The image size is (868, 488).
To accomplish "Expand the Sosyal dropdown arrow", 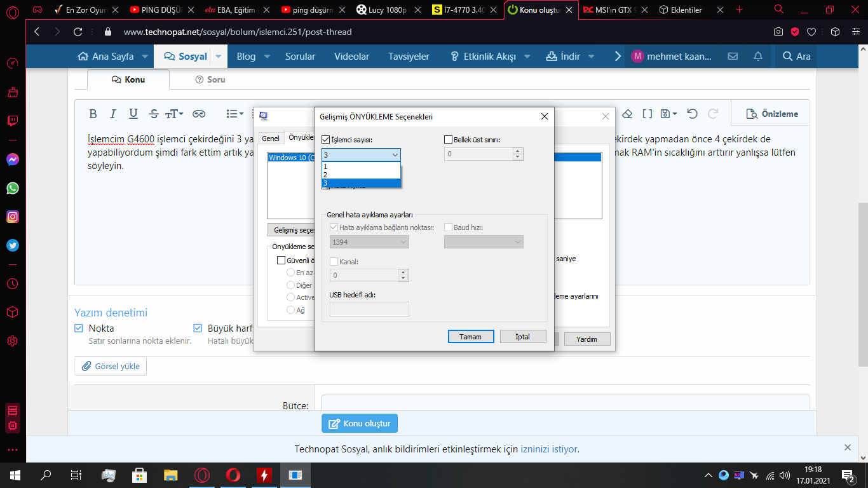I will point(218,57).
